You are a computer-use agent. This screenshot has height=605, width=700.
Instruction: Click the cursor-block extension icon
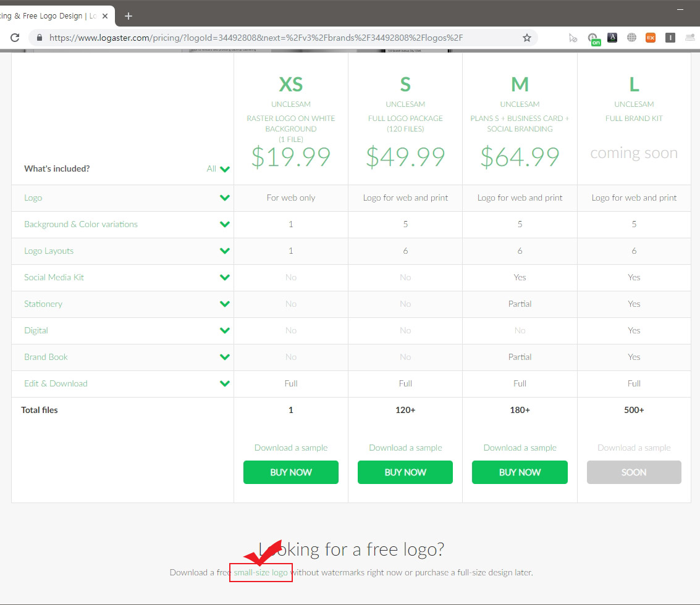coord(573,38)
